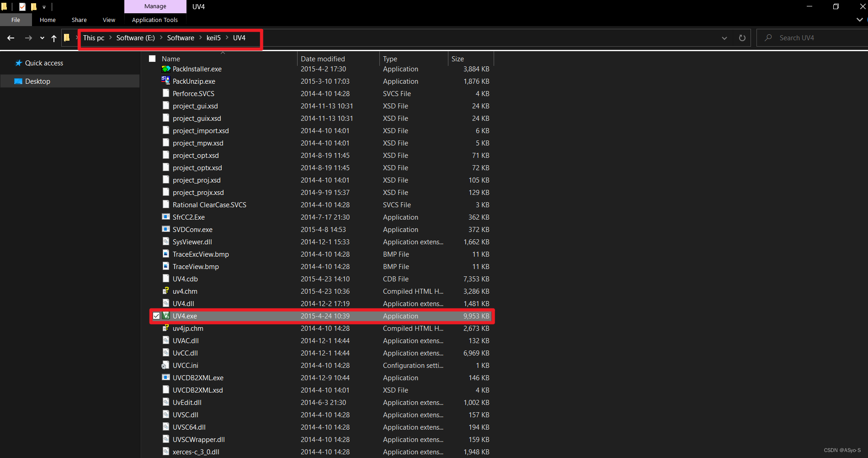Click the UVCDB2XML.exe application icon
The height and width of the screenshot is (458, 868).
pyautogui.click(x=166, y=377)
